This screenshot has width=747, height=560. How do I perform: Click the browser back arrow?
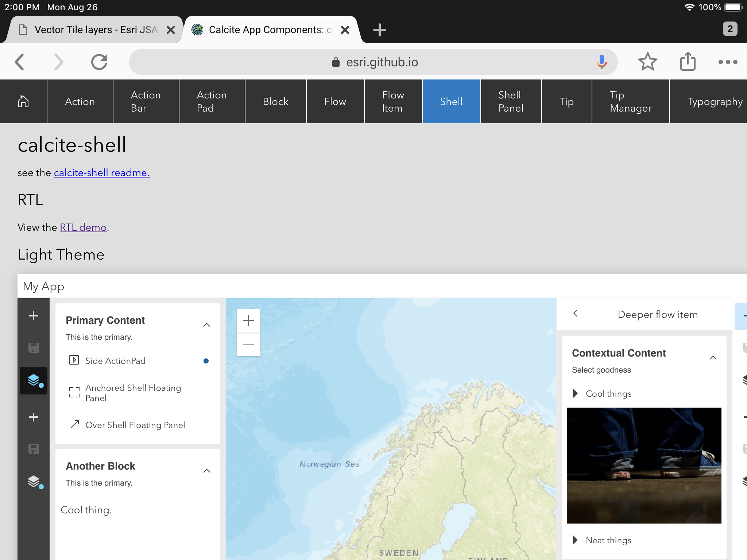pyautogui.click(x=20, y=62)
